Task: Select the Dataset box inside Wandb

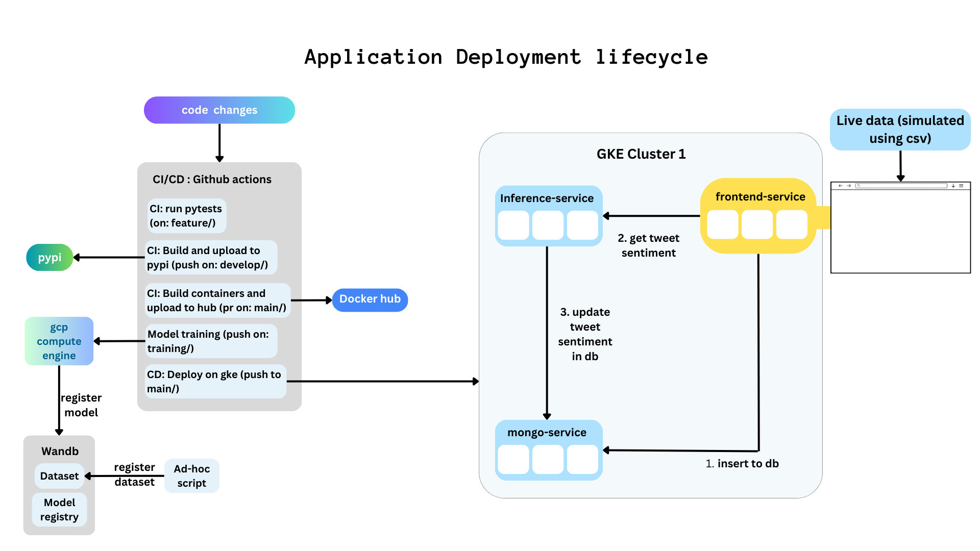Action: (59, 475)
